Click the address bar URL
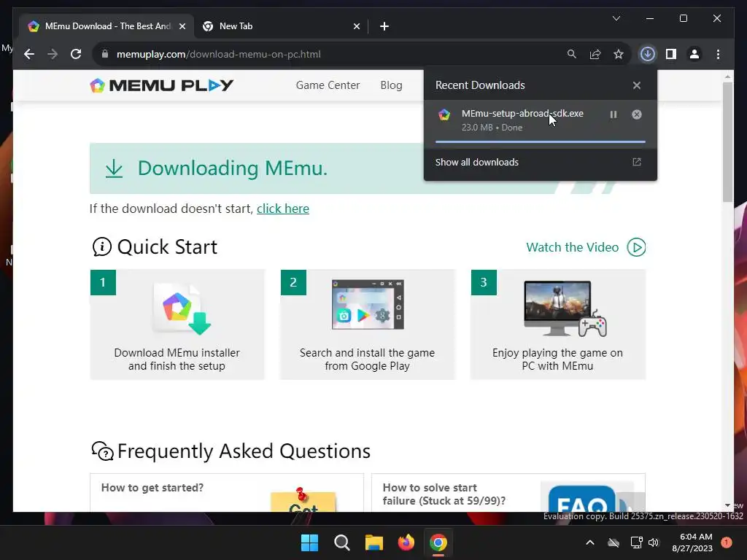Image resolution: width=747 pixels, height=560 pixels. (219, 54)
